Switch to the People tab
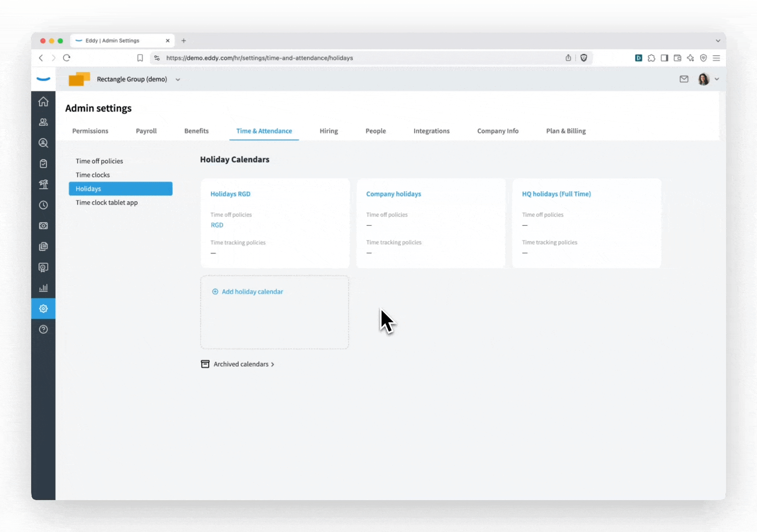This screenshot has width=757, height=532. (x=376, y=131)
